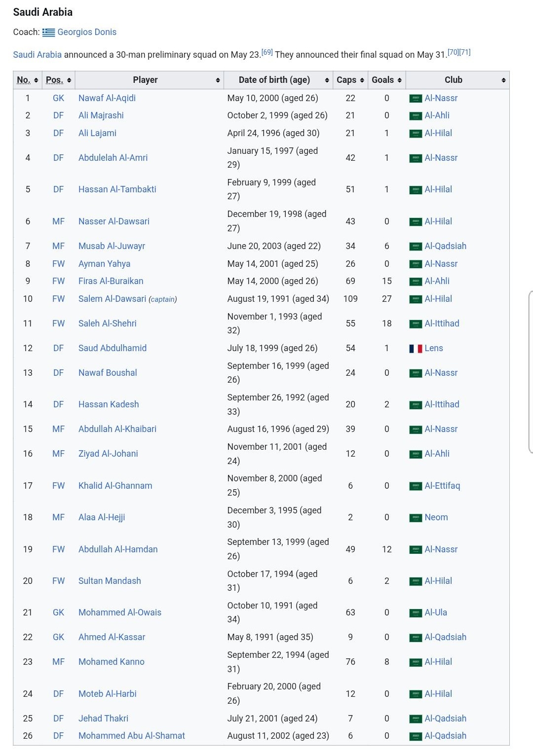Screen dimensions: 533x756
Task: Open citation reference 71
Action: click(x=465, y=52)
